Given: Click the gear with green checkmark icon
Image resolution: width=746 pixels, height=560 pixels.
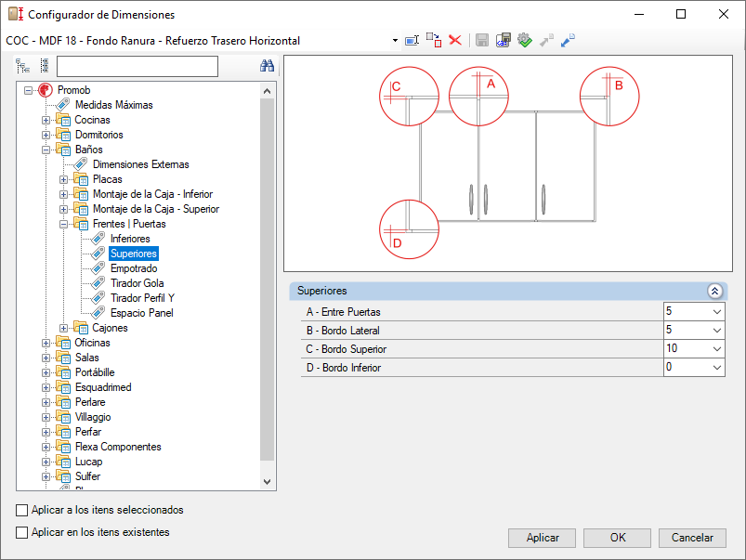Looking at the screenshot, I should 524,41.
